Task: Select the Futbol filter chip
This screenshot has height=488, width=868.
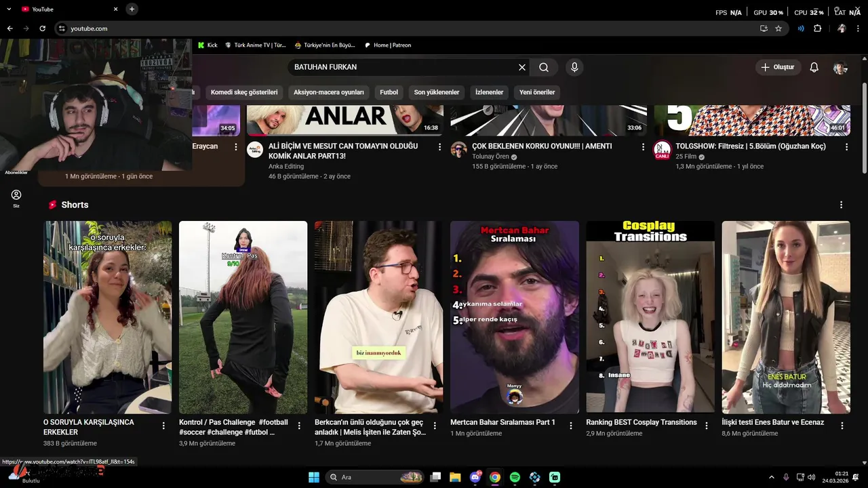Action: tap(389, 92)
